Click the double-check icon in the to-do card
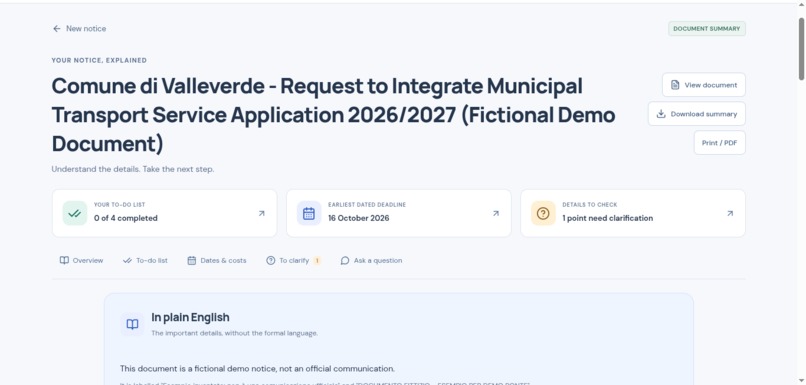The image size is (806, 385). 75,213
